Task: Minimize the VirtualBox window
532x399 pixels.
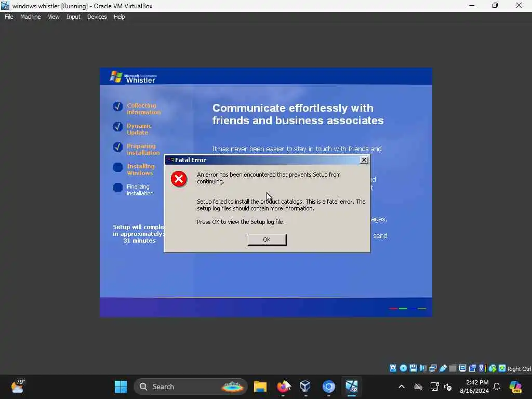Action: (472, 6)
